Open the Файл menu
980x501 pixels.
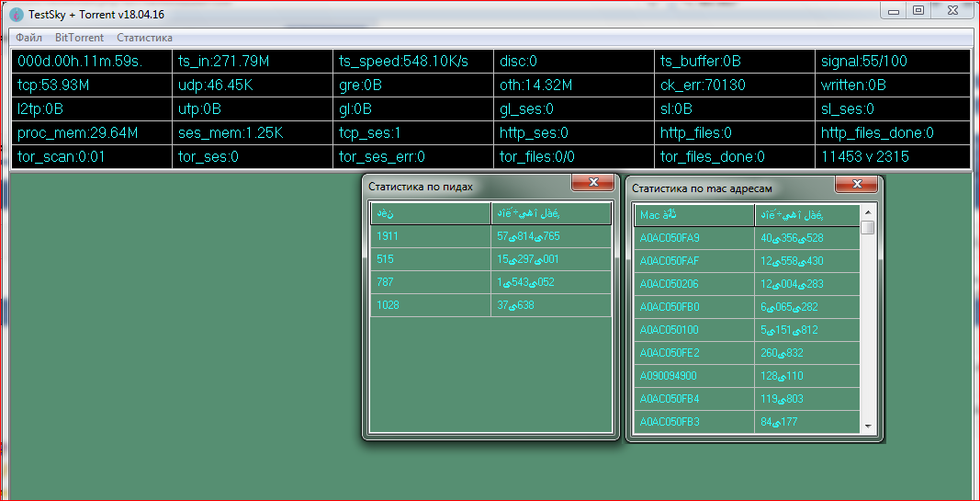(x=28, y=38)
